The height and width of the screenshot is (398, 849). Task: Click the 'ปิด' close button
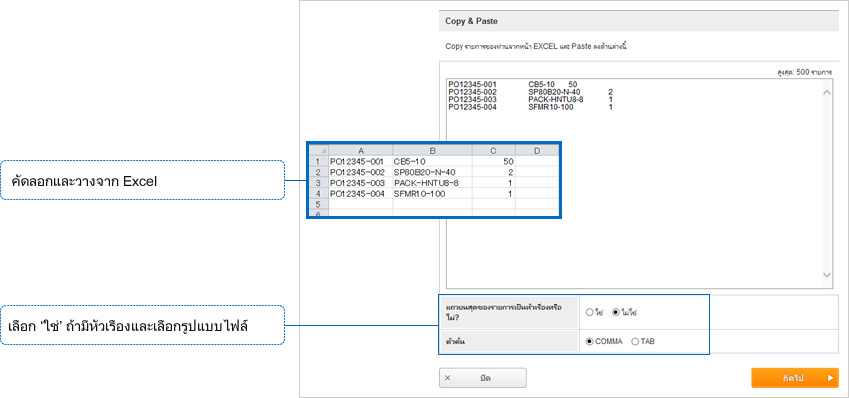[482, 378]
